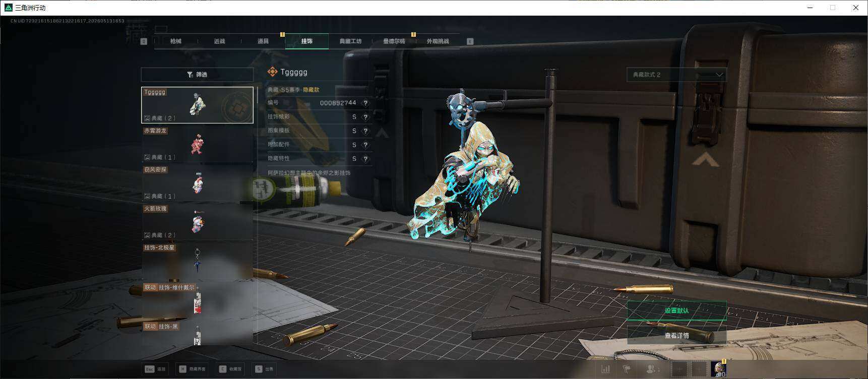Select the 赤霄游龙 charm item
The image size is (868, 379).
[x=197, y=144]
